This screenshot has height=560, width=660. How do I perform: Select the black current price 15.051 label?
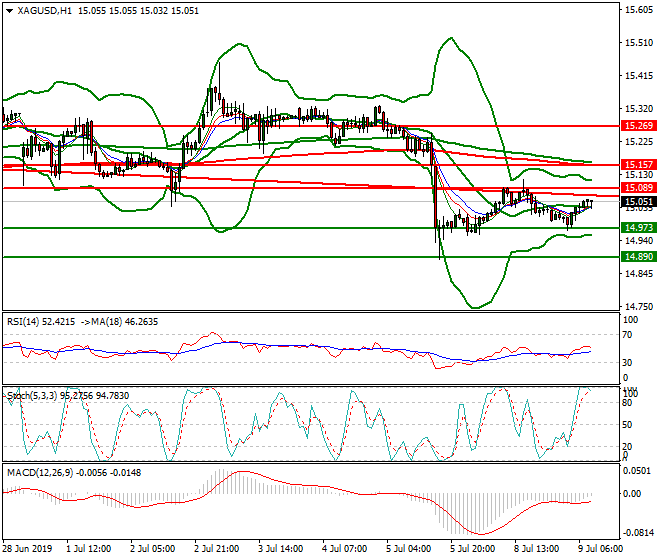tap(638, 202)
